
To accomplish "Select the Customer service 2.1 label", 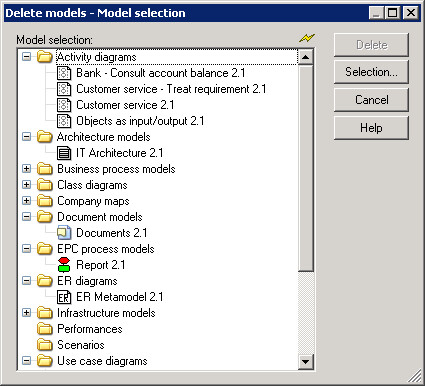I will (125, 105).
